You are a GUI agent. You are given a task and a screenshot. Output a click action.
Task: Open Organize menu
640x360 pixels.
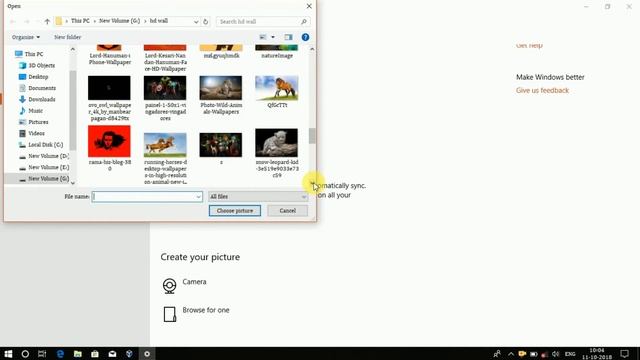[26, 37]
